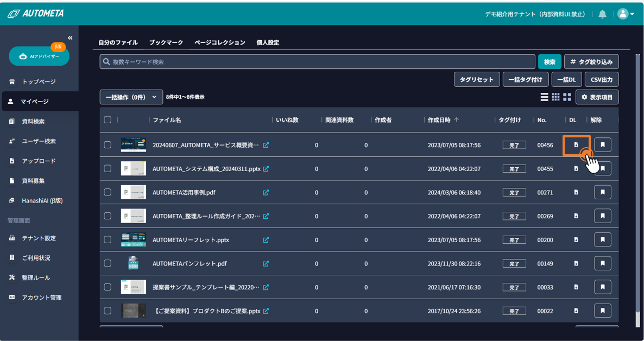Open external link for AUTOMETAリーフレット.pptx

click(x=266, y=240)
